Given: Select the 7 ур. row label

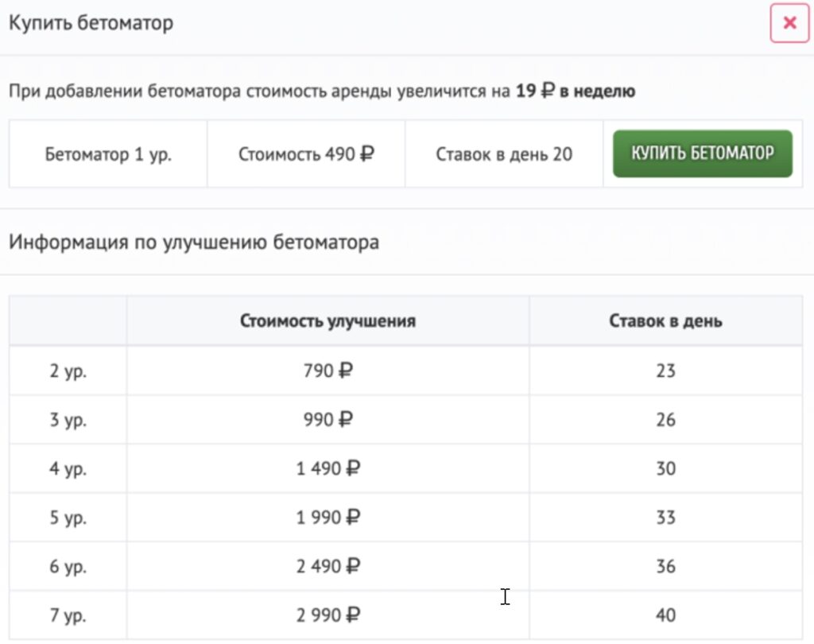Looking at the screenshot, I should [x=68, y=615].
